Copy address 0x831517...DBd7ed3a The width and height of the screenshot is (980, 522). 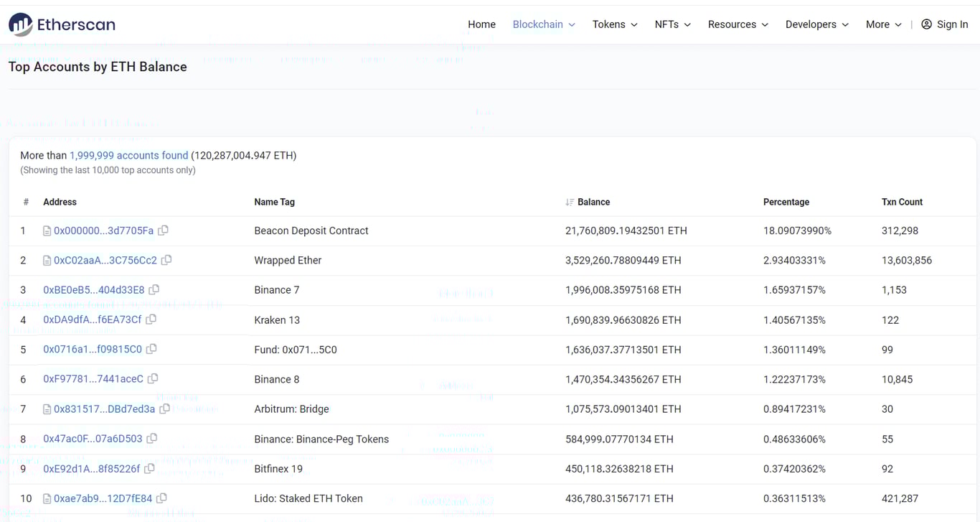coord(165,409)
